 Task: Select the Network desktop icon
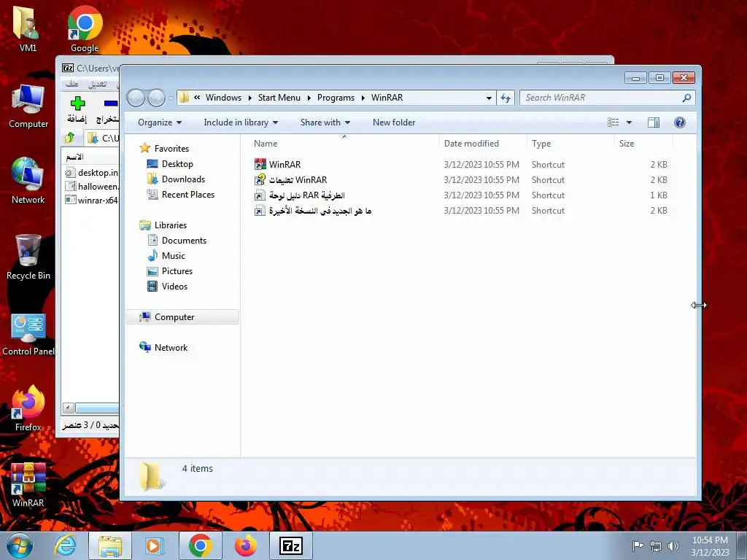tap(28, 181)
